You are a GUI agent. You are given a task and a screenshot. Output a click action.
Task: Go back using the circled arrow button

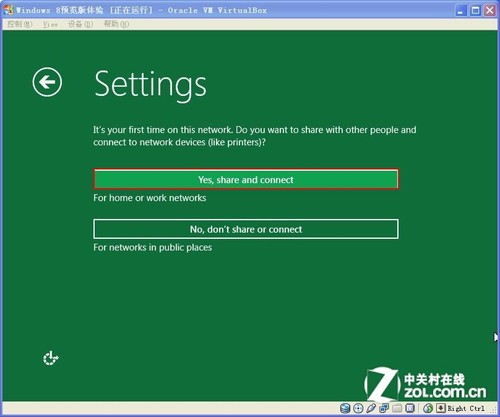(47, 82)
